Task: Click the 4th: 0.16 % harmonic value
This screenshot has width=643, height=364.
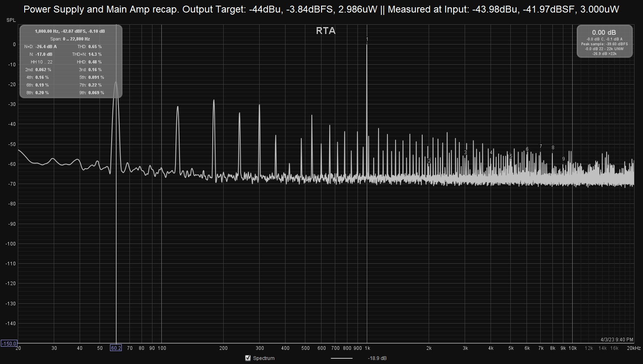Action: (x=37, y=77)
